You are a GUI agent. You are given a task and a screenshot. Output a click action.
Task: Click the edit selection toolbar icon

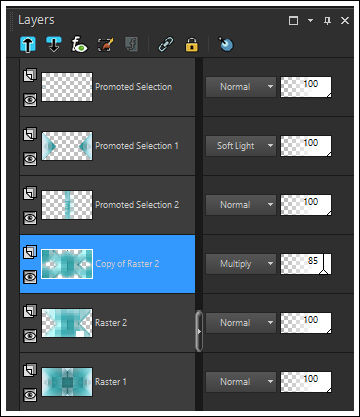pyautogui.click(x=106, y=45)
